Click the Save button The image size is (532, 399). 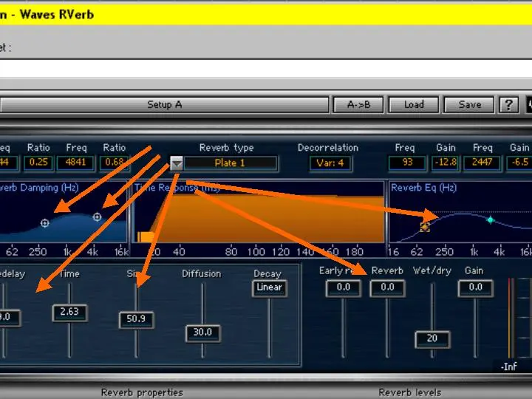click(469, 105)
